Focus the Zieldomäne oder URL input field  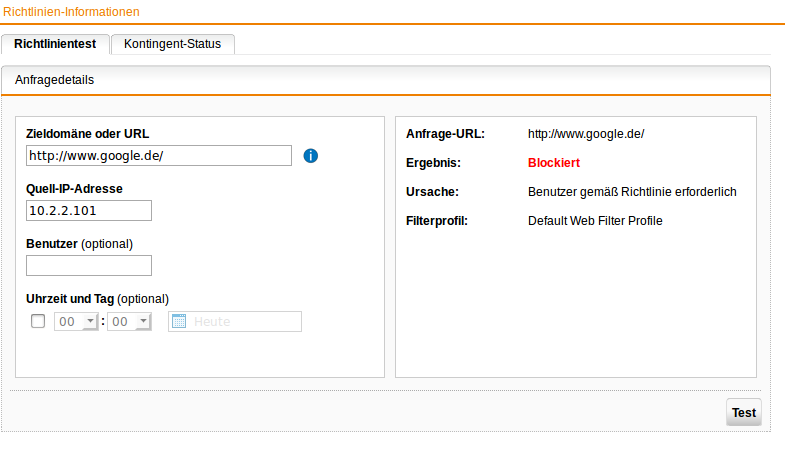click(159, 156)
